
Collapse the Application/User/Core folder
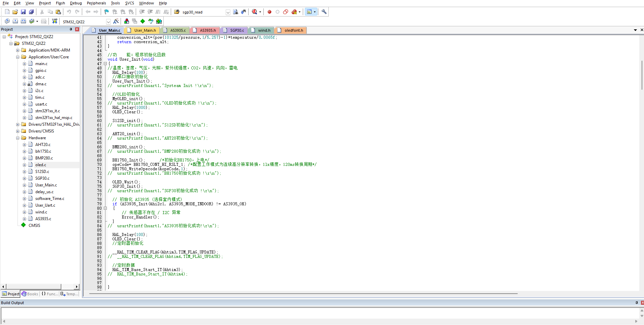click(x=18, y=57)
